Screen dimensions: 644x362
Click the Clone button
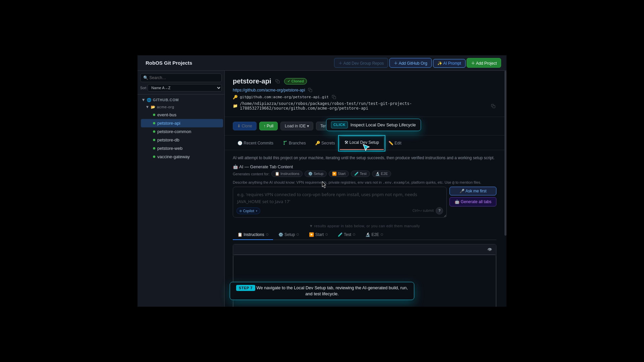tap(245, 126)
